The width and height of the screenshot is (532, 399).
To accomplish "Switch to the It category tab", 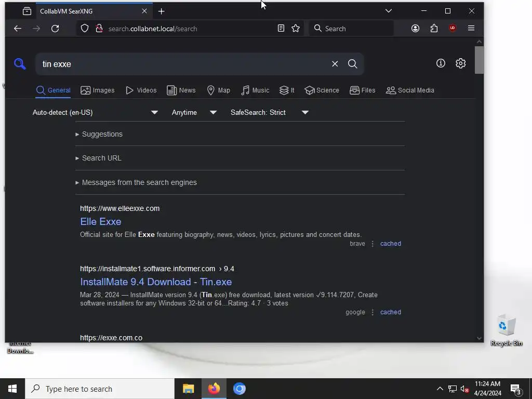I will point(287,90).
